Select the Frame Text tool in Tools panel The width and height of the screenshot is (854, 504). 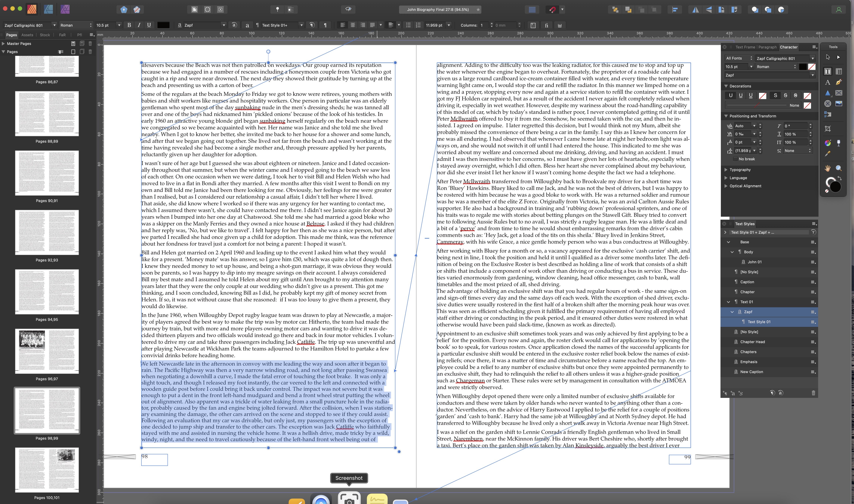tap(828, 71)
